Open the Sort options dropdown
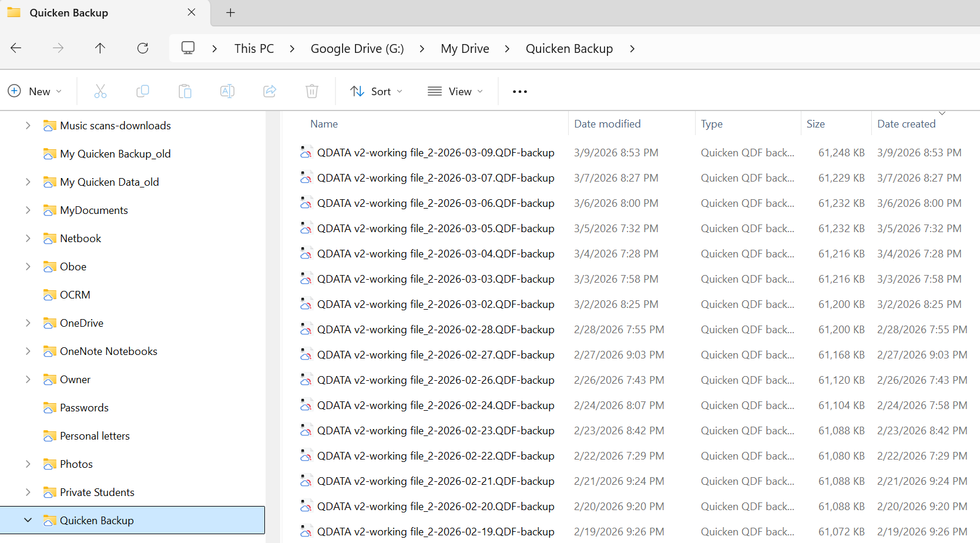Viewport: 980px width, 543px height. point(377,91)
